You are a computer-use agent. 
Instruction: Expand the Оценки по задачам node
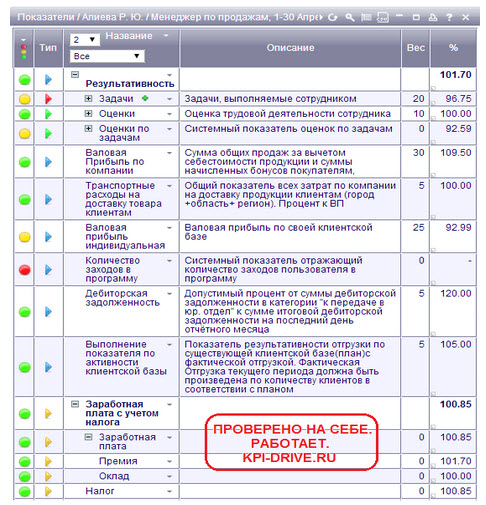coord(88,128)
